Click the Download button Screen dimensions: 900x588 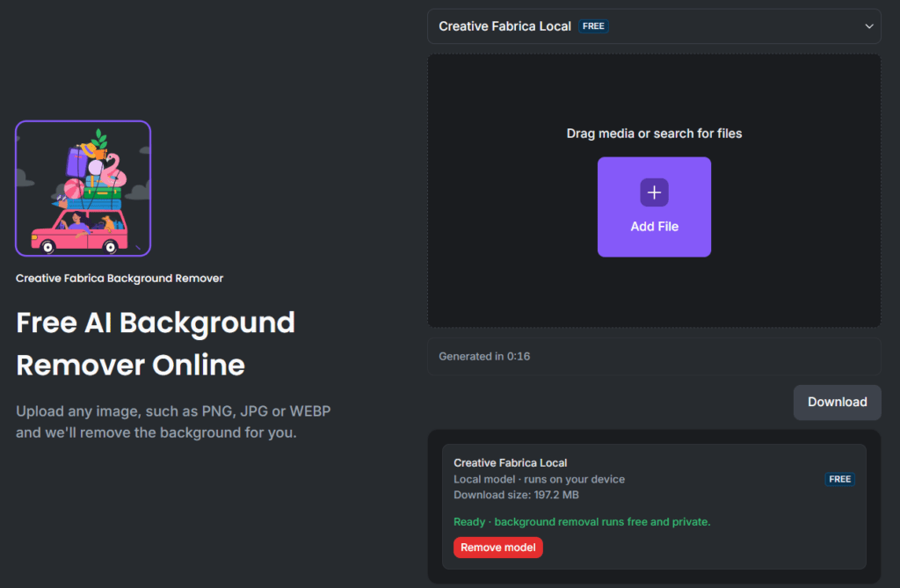coord(837,402)
